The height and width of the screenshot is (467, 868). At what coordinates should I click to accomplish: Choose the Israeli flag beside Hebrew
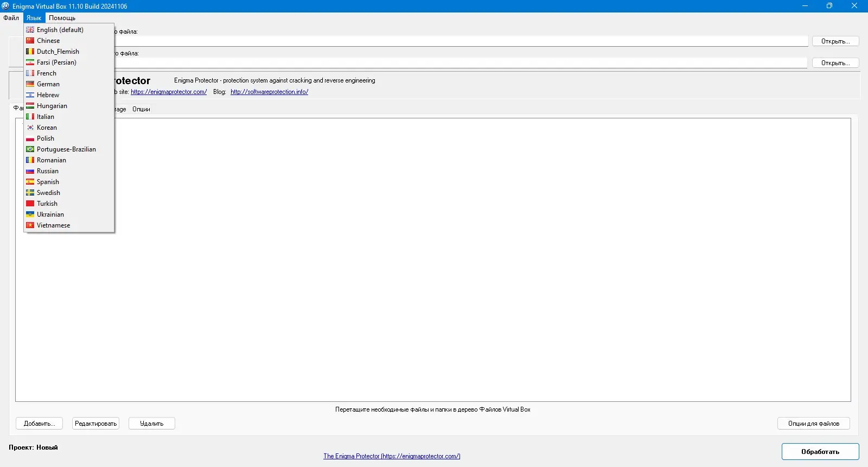[x=30, y=95]
